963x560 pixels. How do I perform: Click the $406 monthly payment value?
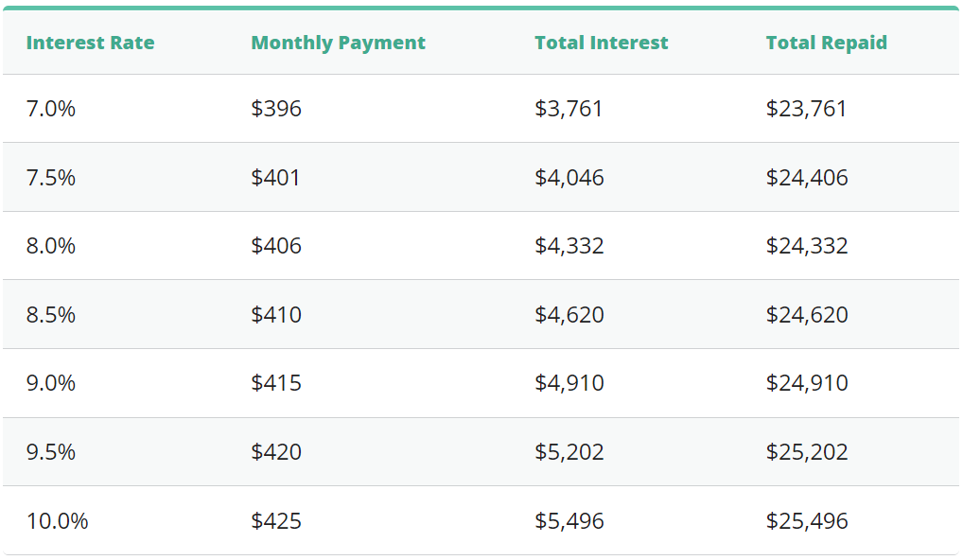[276, 246]
